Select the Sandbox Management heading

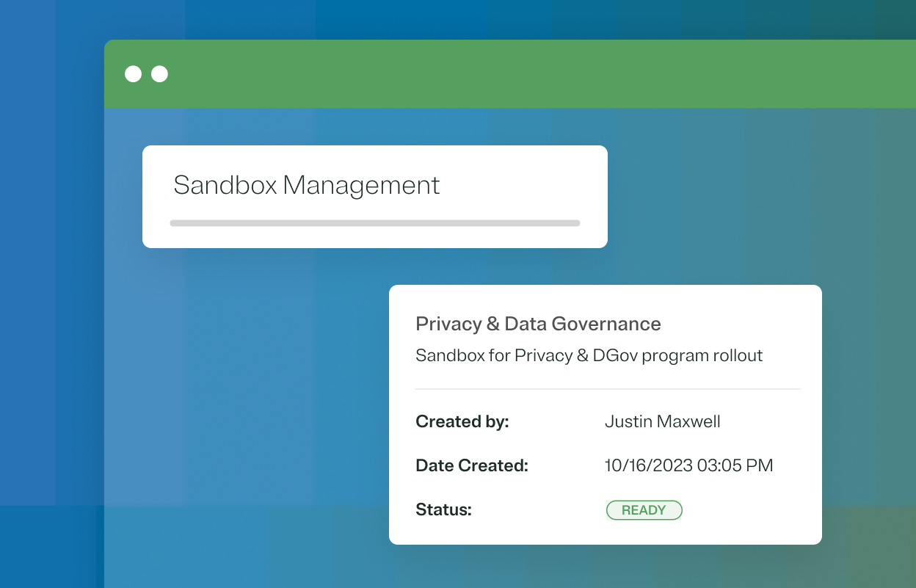pyautogui.click(x=306, y=185)
